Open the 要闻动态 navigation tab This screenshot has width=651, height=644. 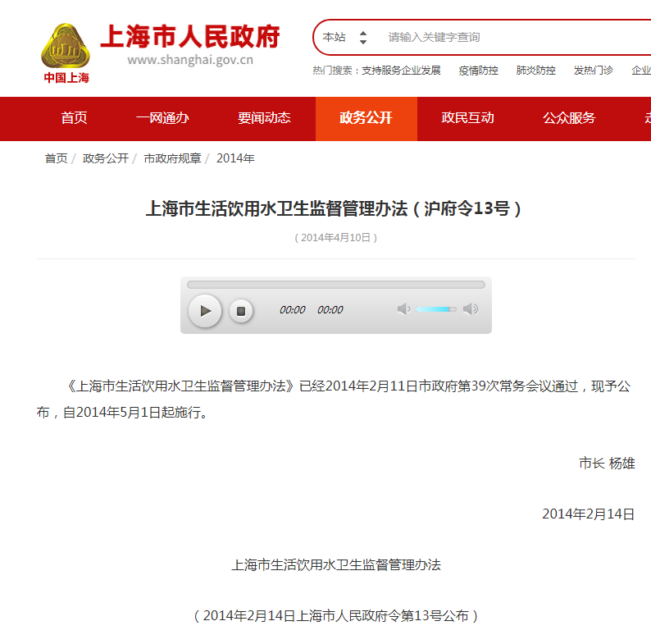coord(264,118)
